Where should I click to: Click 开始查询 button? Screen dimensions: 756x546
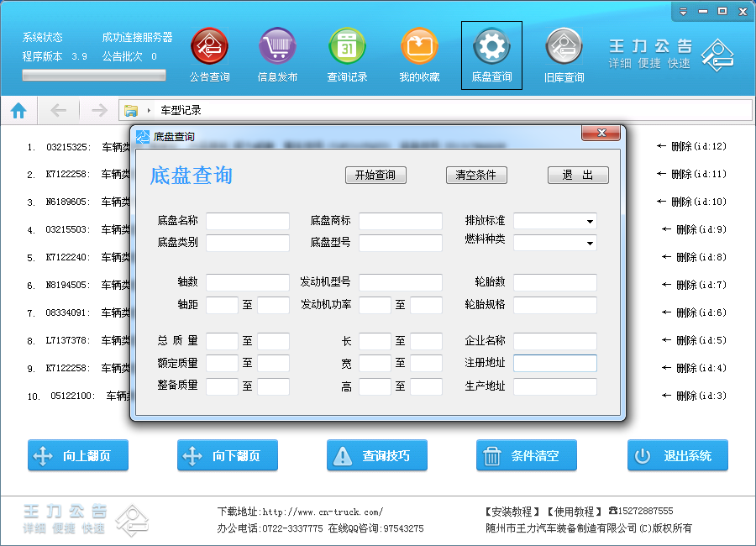375,175
